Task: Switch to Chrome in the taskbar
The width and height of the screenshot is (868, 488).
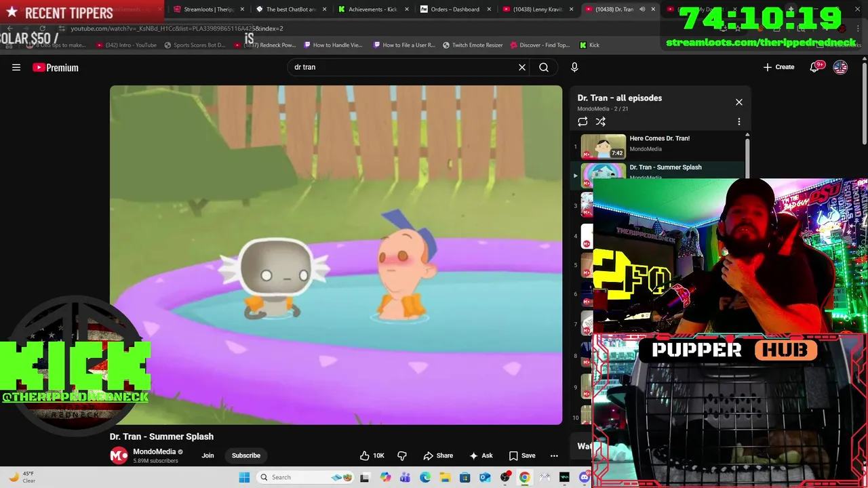Action: coord(524,477)
